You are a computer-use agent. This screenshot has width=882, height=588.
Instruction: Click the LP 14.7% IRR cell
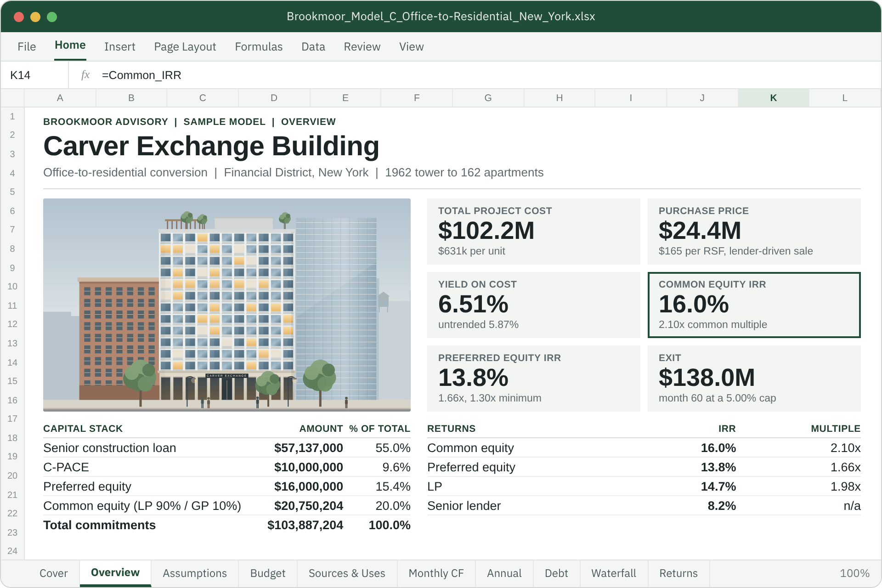click(718, 486)
